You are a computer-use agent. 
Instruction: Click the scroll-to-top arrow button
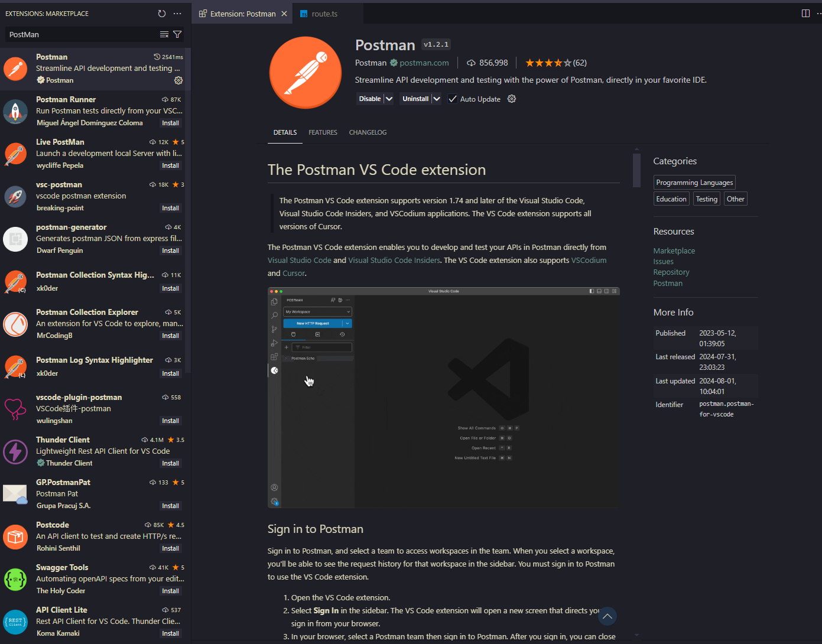pos(607,616)
